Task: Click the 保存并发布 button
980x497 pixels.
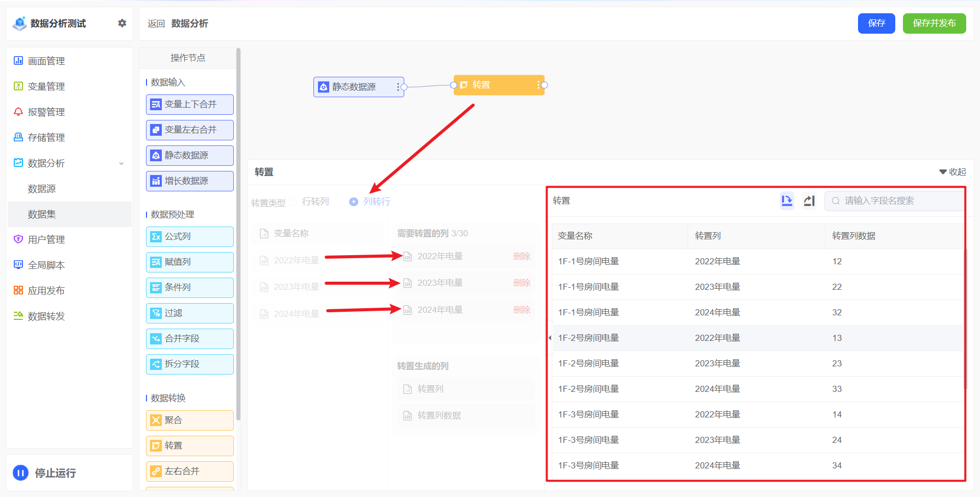Action: (934, 23)
